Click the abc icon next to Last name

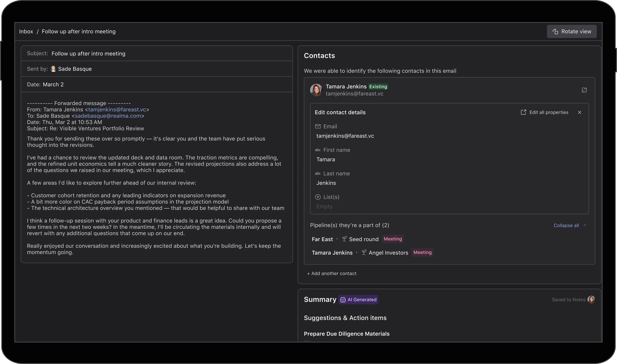pos(318,173)
